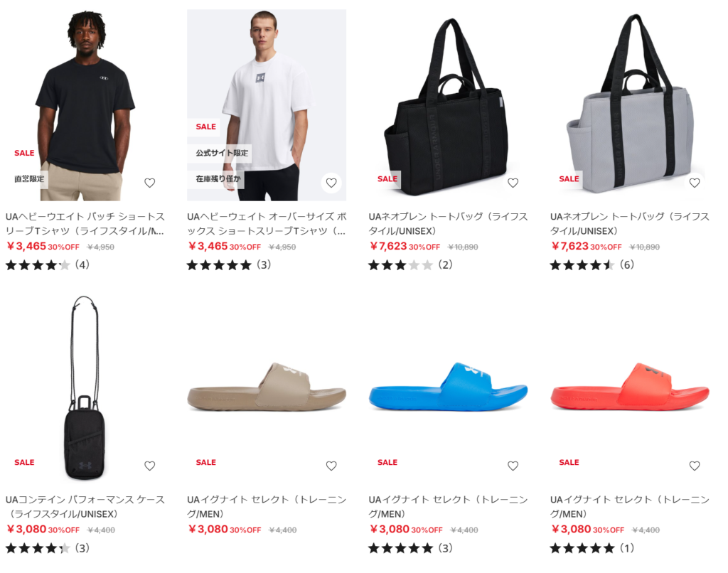The width and height of the screenshot is (728, 573).
Task: Click the red Ignite slide sandal image
Action: tap(630, 387)
